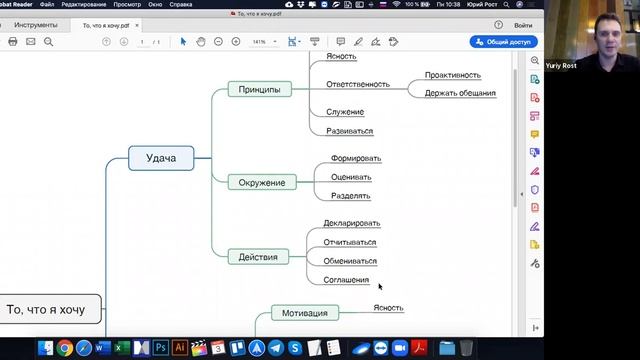
Task: Open Telegram from the dock
Action: coord(276,348)
